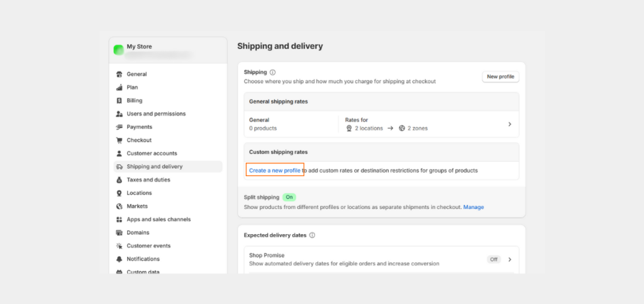Click the Billing receipt icon
Image resolution: width=644 pixels, height=304 pixels.
(119, 101)
